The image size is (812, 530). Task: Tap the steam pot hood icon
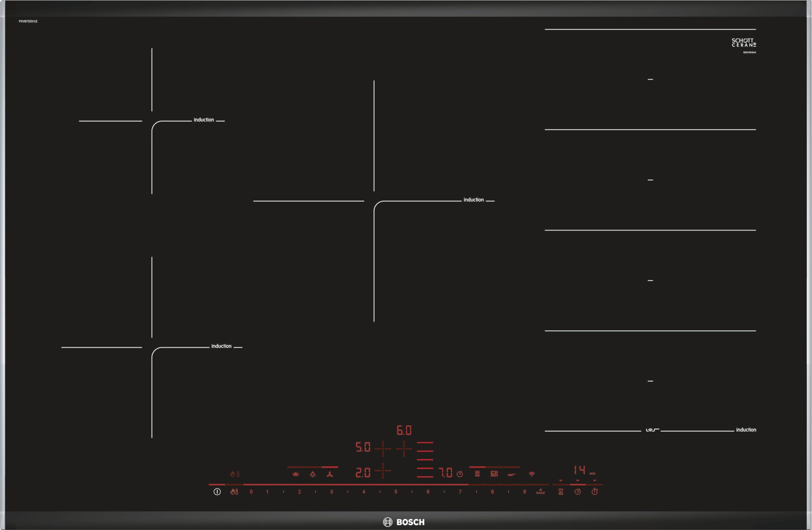pyautogui.click(x=295, y=474)
